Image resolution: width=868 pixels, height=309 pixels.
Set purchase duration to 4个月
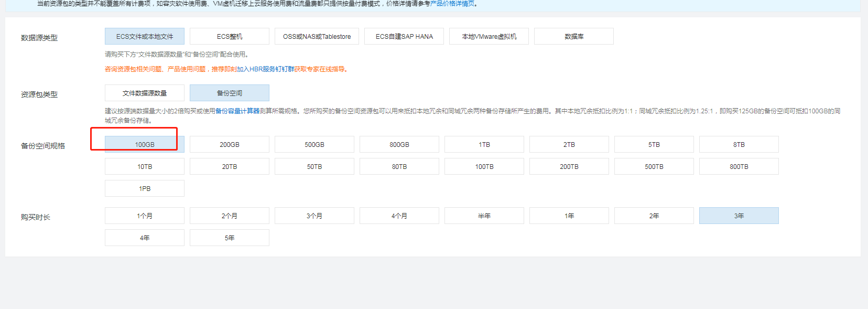(399, 216)
